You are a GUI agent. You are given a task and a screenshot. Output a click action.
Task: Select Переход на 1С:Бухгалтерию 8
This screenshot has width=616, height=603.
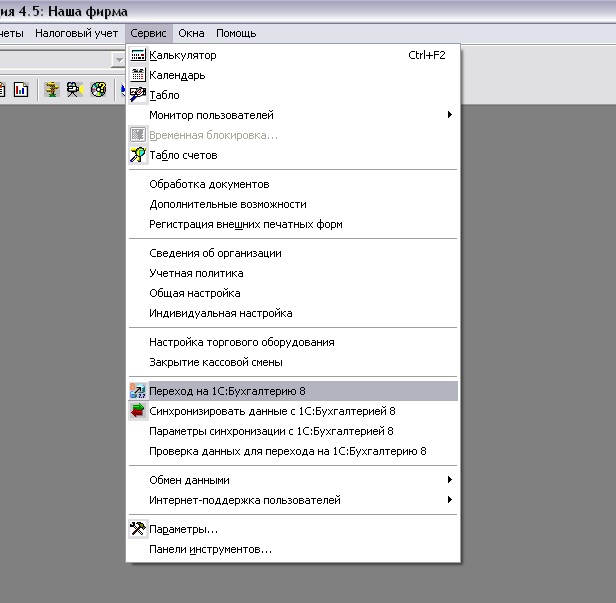[x=293, y=391]
